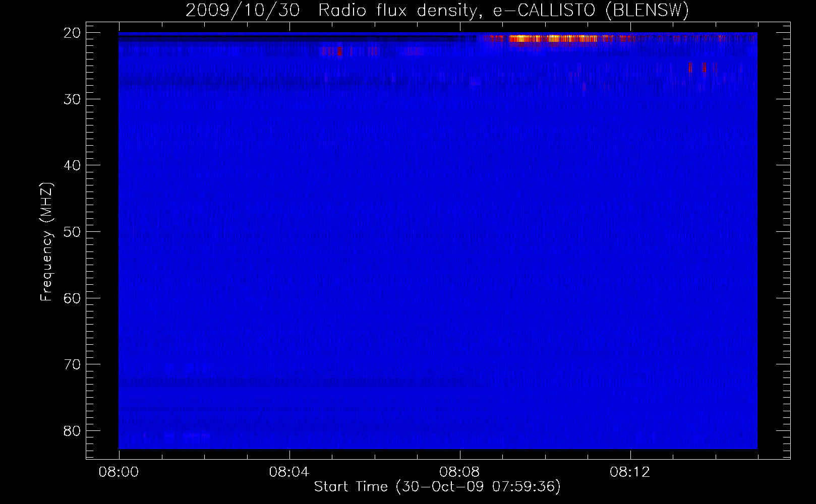This screenshot has height=504, width=816.
Task: Click the 08:12 time tick label
Action: [630, 472]
